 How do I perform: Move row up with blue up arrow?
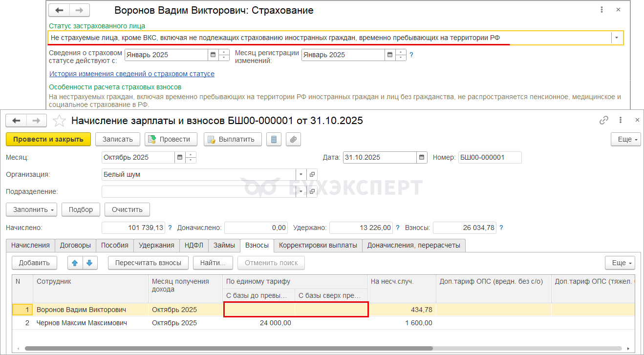click(75, 263)
